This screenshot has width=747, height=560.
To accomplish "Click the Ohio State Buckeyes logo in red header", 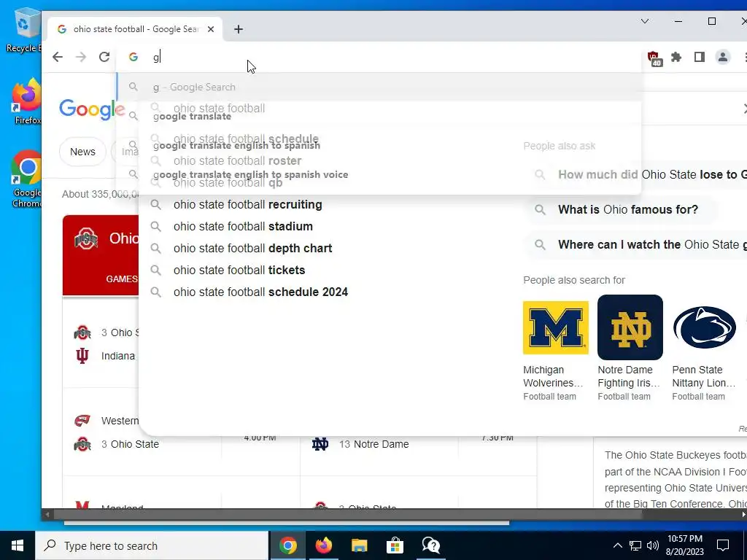I will (86, 238).
